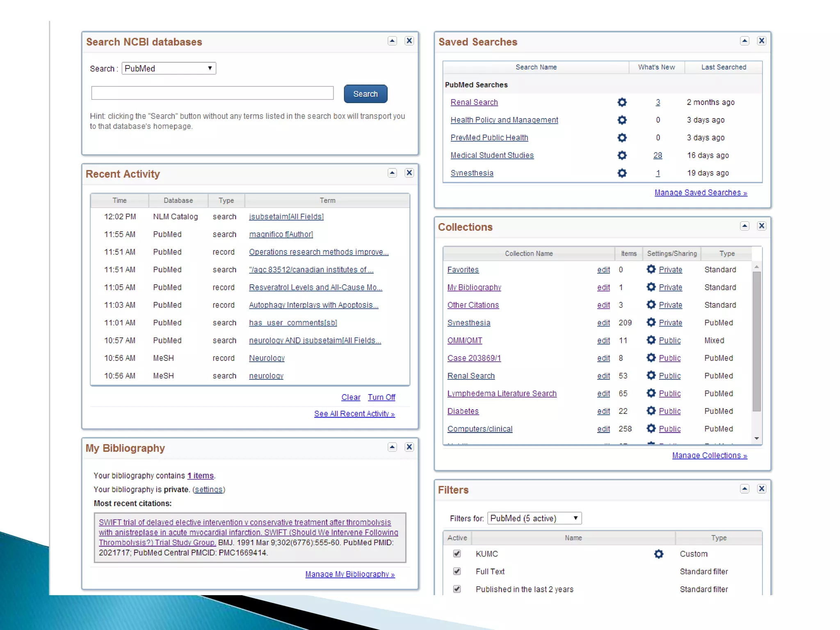Open sharing gear for Diabetes collection

pos(651,411)
